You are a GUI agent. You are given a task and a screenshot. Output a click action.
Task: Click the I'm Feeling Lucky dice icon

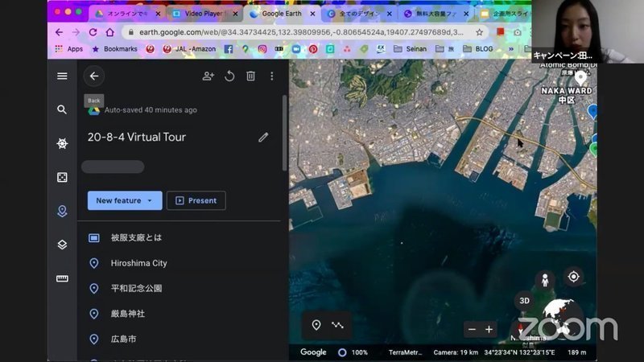(62, 177)
